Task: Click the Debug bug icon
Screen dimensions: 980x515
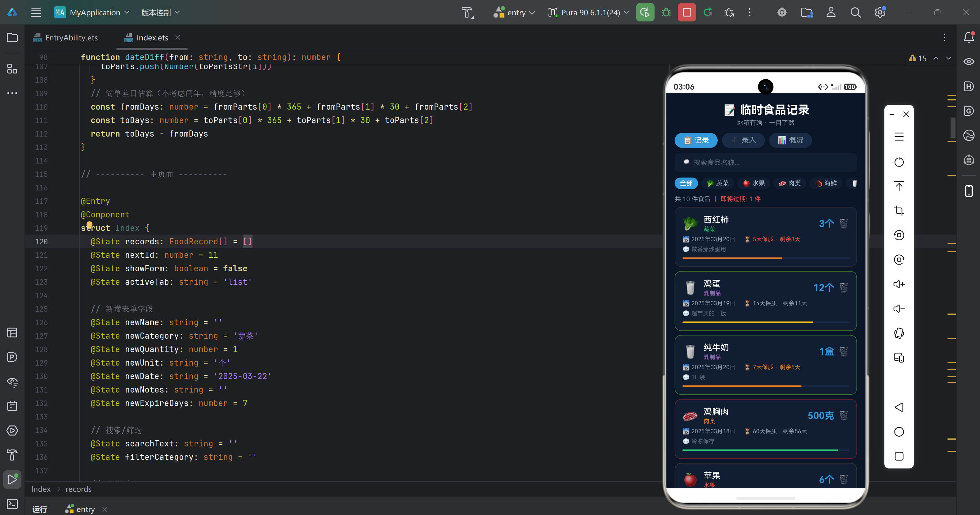Action: point(666,13)
